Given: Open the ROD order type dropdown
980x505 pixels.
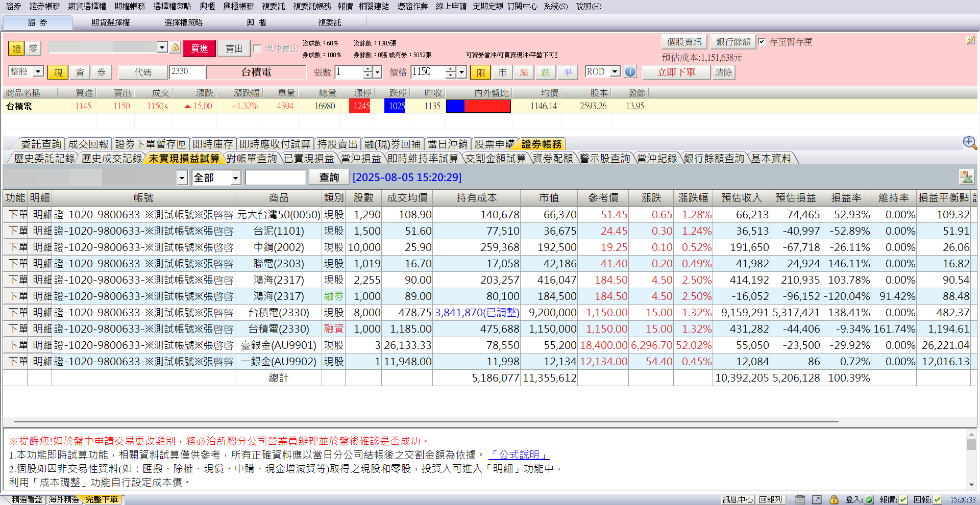Looking at the screenshot, I should pos(615,72).
